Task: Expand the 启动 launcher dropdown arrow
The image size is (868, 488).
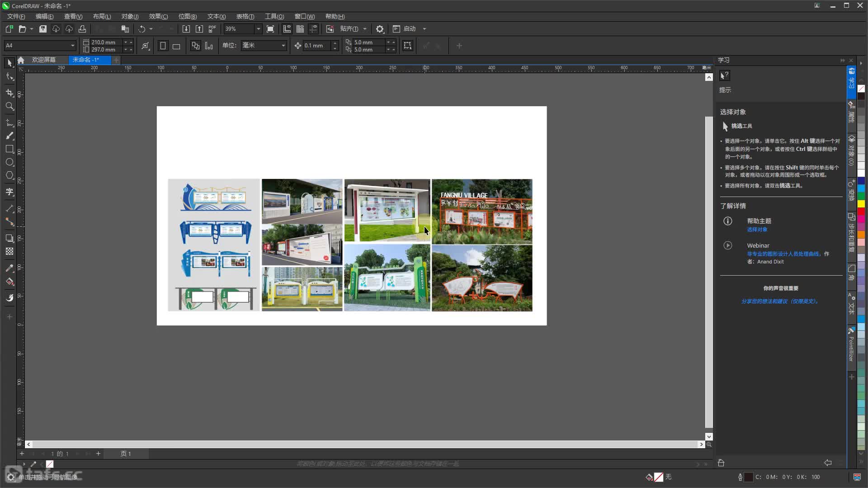Action: tap(424, 29)
